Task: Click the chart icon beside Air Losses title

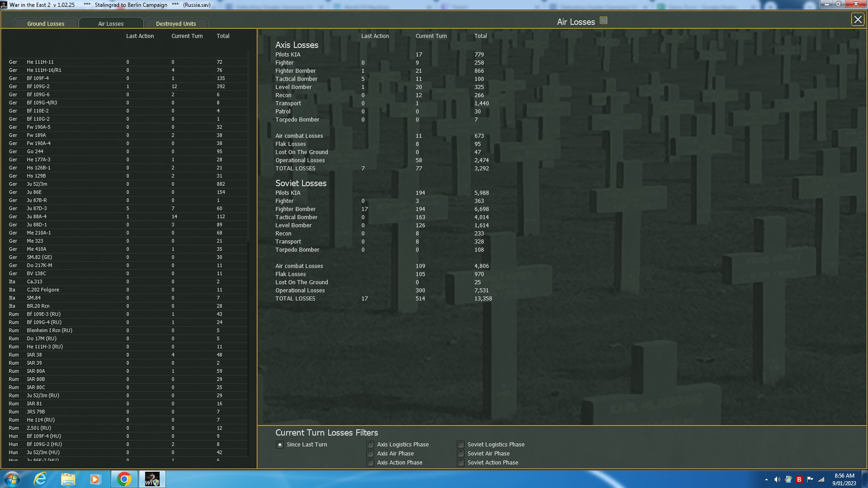Action: pyautogui.click(x=604, y=20)
